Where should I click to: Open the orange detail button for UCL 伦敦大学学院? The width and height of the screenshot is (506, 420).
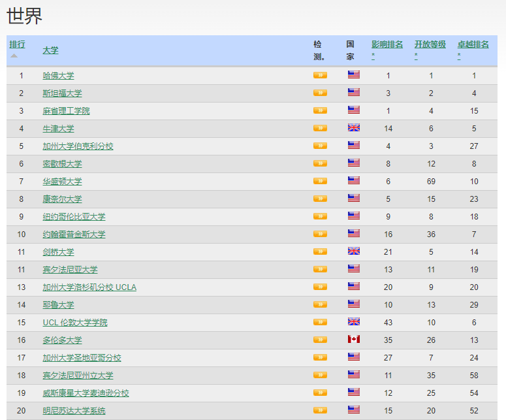click(320, 322)
